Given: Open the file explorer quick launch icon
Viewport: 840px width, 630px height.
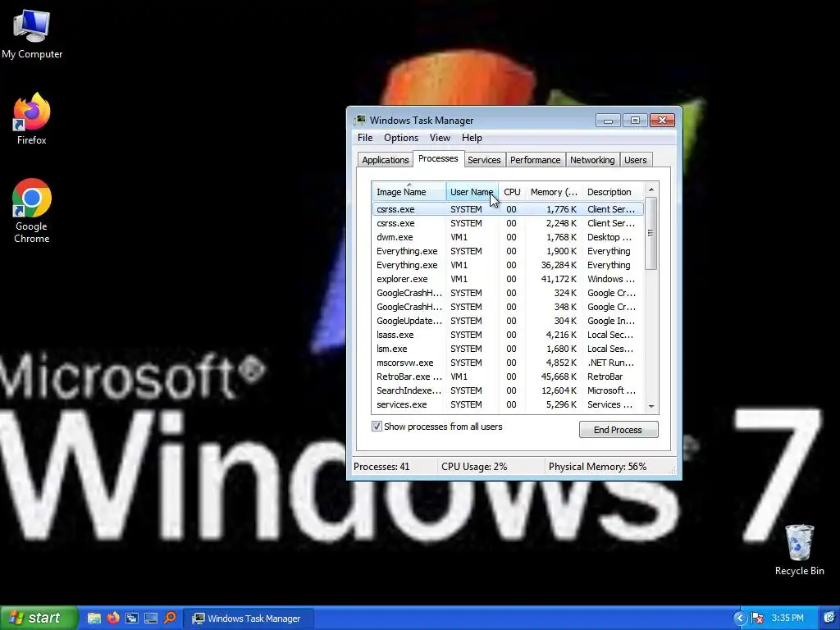Looking at the screenshot, I should pyautogui.click(x=94, y=618).
